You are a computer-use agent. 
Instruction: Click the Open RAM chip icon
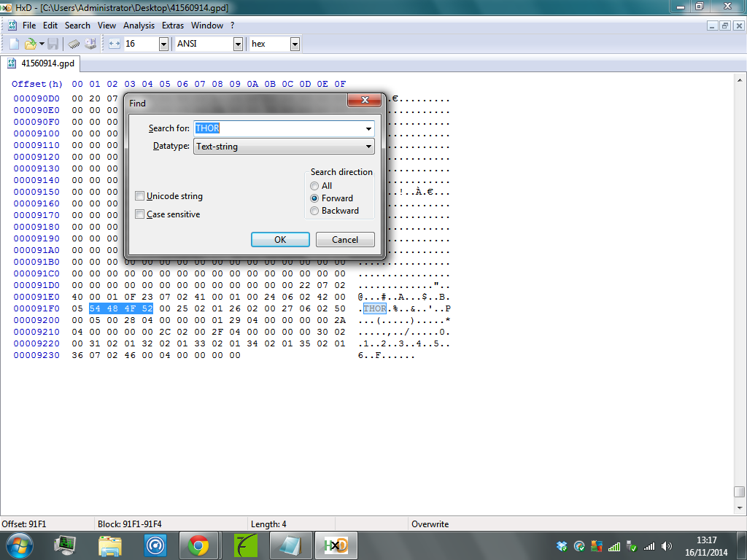74,44
